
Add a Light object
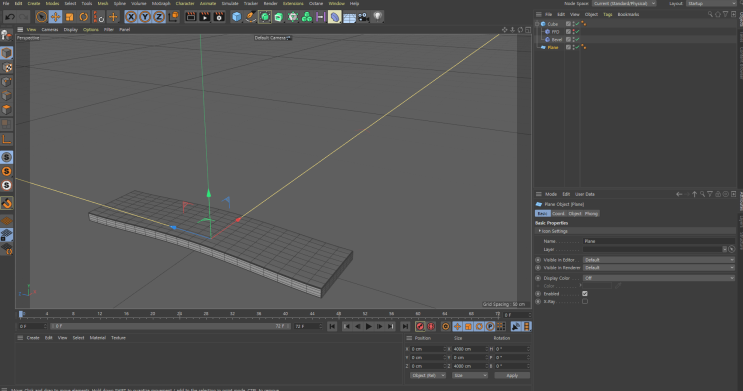click(377, 17)
